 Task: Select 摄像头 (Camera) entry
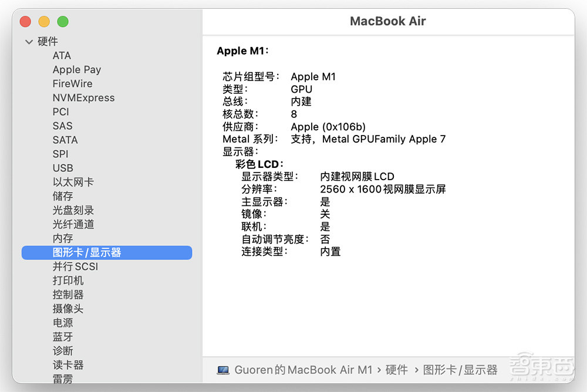[x=68, y=309]
